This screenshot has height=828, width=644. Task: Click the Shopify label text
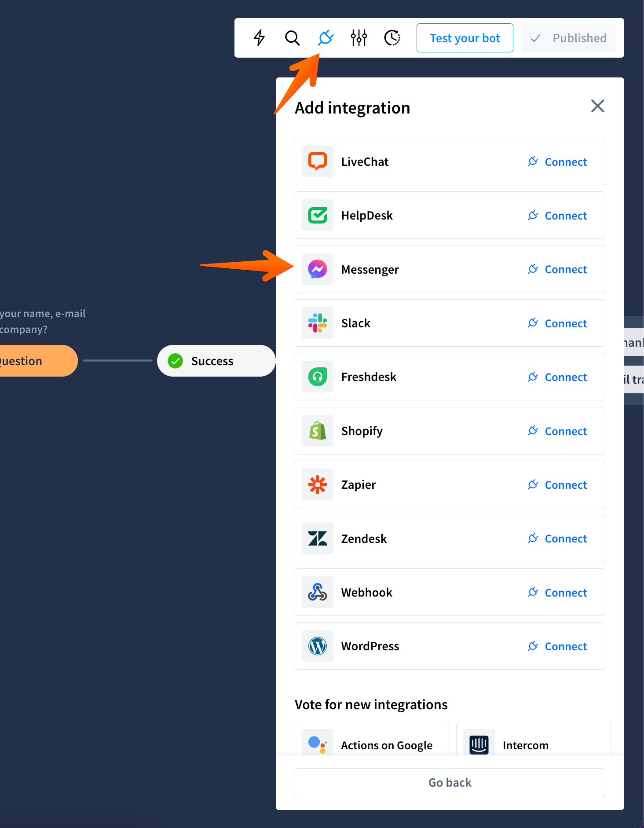point(362,431)
